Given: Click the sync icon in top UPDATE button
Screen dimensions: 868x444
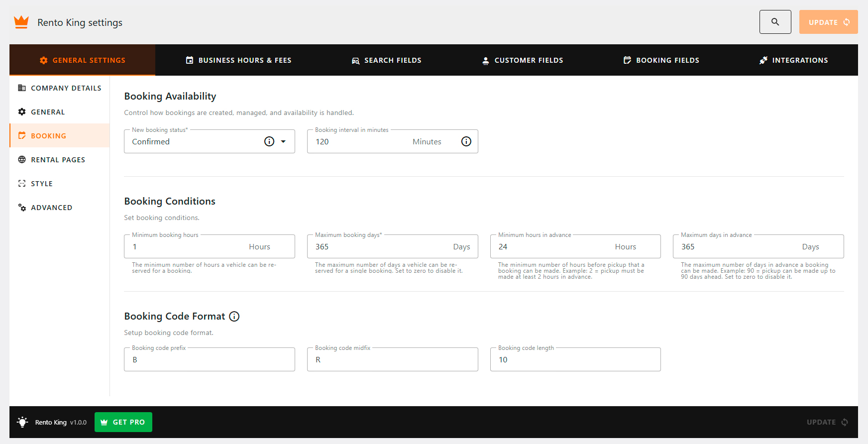Looking at the screenshot, I should pyautogui.click(x=847, y=22).
